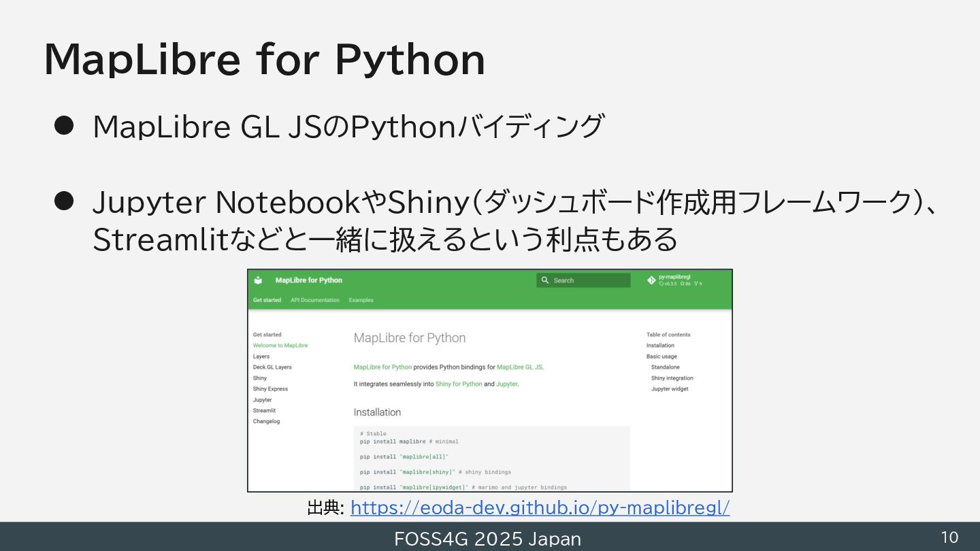The image size is (980, 551).
Task: View the Changelog sidebar entry
Action: pos(266,422)
